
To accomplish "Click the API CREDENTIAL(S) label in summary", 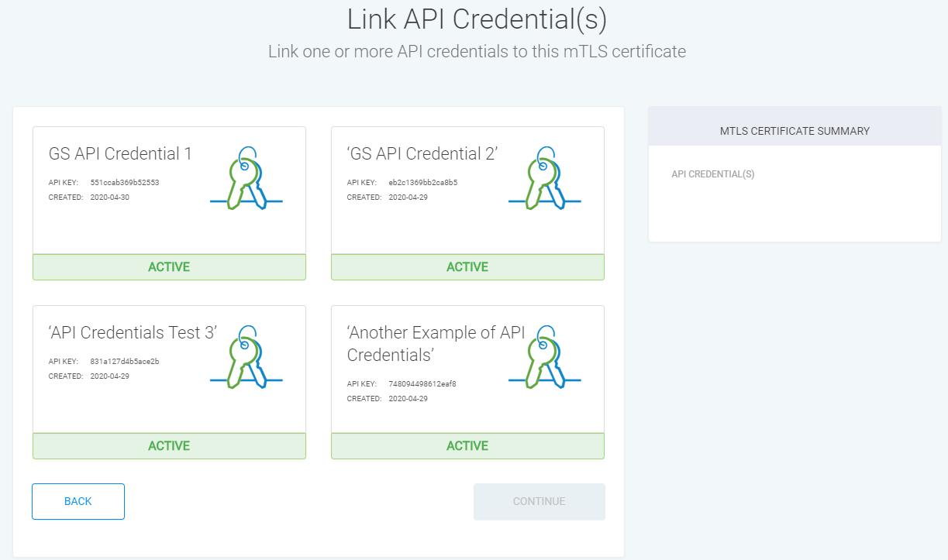I will coord(712,174).
